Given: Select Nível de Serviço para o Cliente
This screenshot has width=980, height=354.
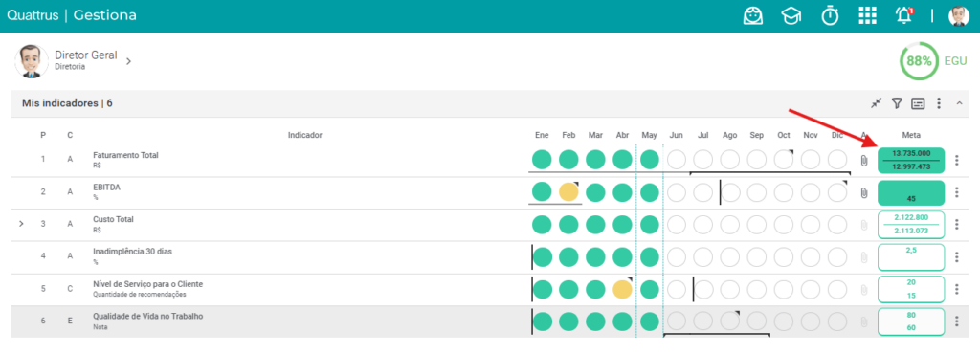Looking at the screenshot, I should (x=148, y=284).
